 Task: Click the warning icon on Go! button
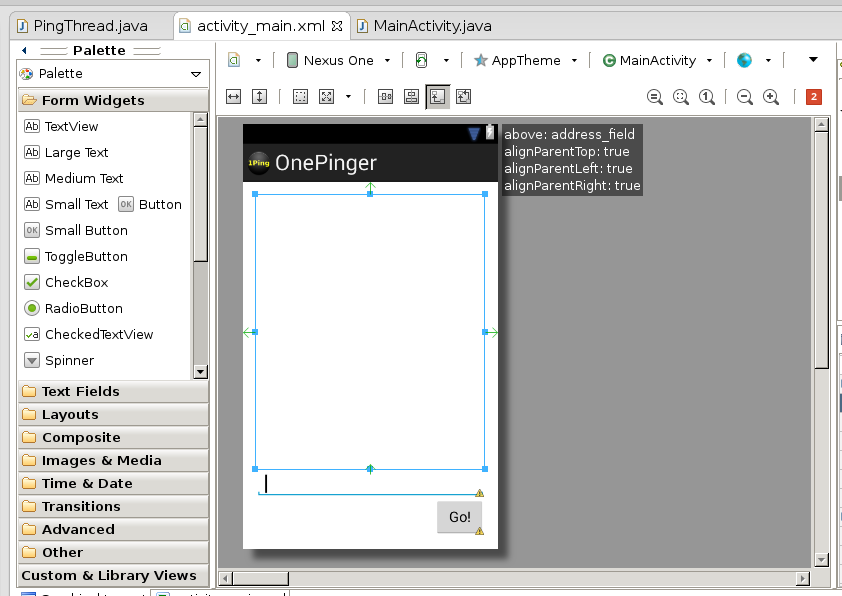tap(480, 531)
